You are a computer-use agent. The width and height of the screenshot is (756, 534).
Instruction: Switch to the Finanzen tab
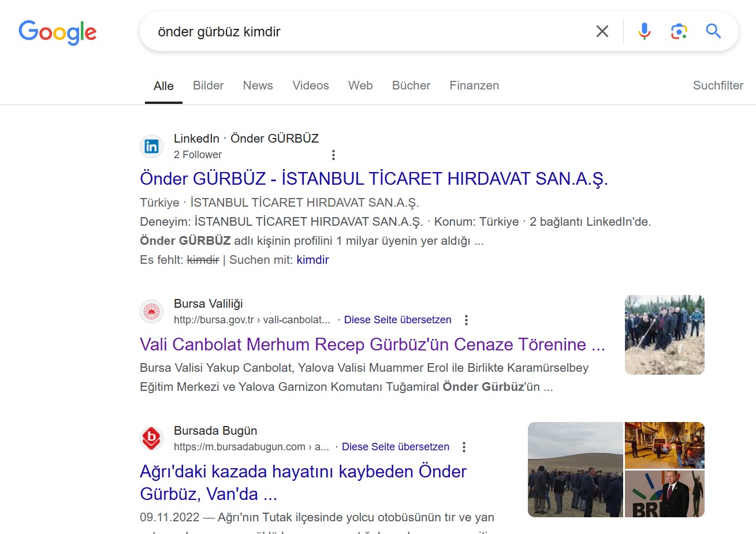(x=474, y=85)
